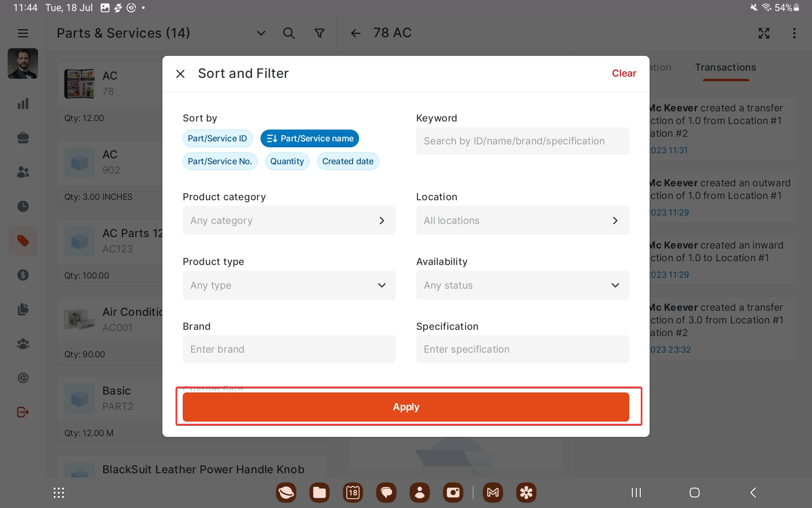Open the price tag sidebar icon

23,240
